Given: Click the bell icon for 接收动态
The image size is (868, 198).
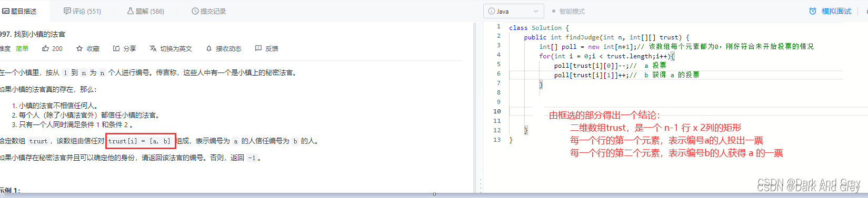Looking at the screenshot, I should pyautogui.click(x=209, y=48).
